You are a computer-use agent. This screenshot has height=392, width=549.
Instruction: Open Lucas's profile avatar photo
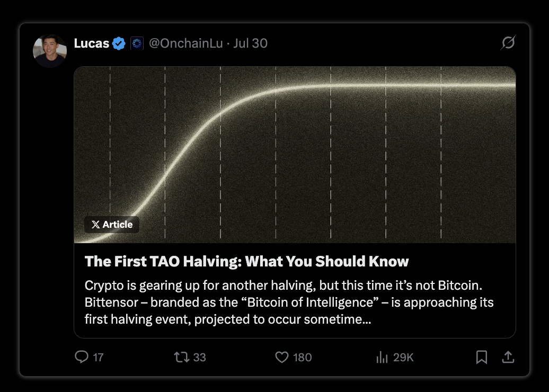(50, 51)
